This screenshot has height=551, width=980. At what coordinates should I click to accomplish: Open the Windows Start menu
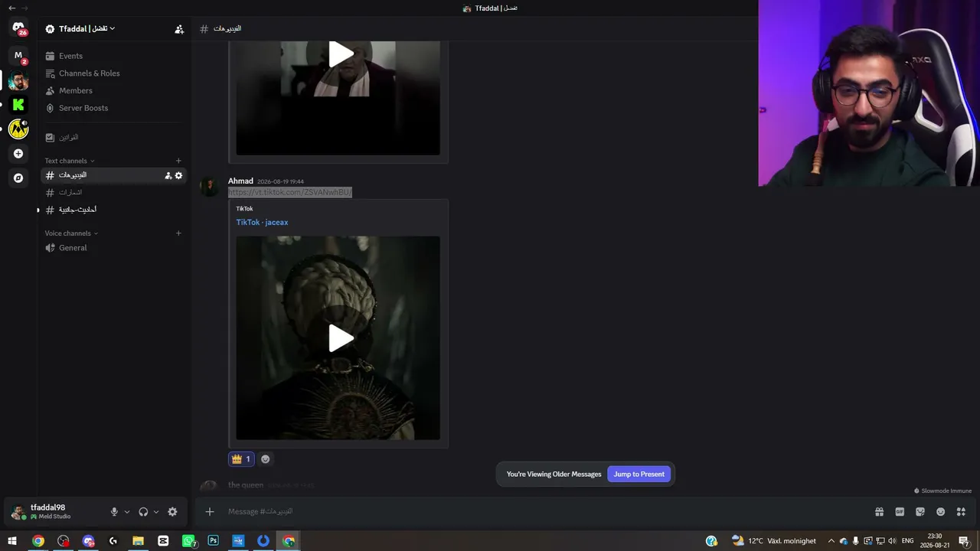(x=12, y=541)
